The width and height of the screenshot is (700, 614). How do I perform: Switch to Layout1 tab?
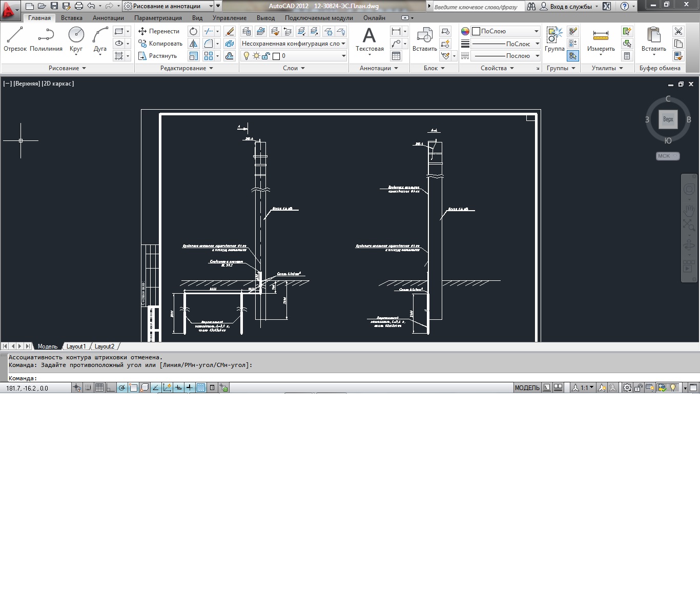(x=76, y=346)
